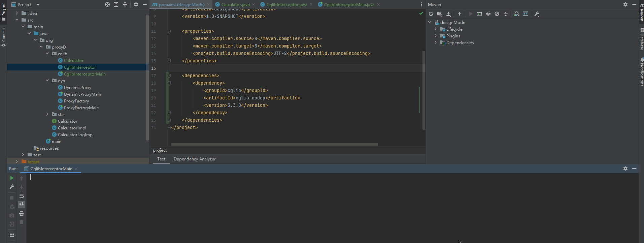Viewport: 644px width, 243px height.
Task: Expand the .idea folder
Action: click(17, 13)
